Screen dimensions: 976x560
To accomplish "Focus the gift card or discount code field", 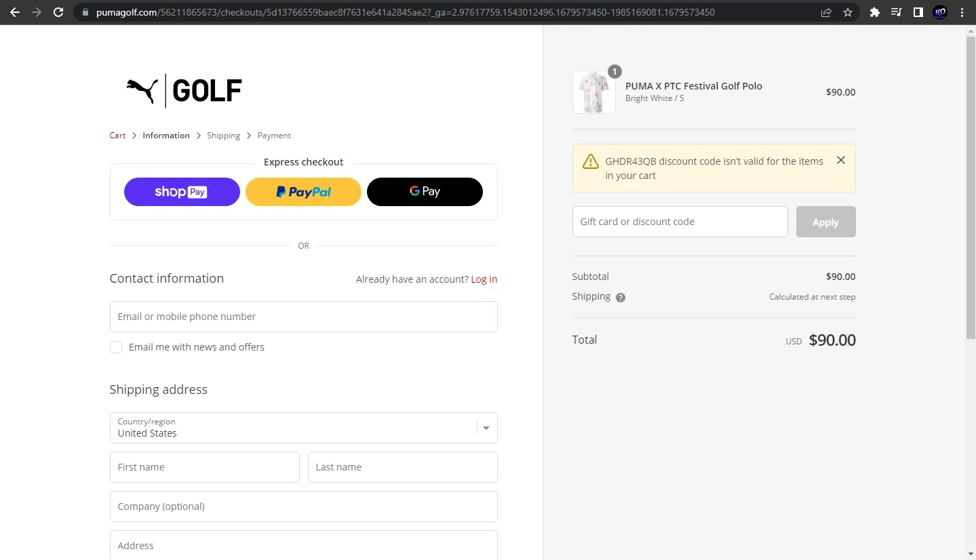I will (x=680, y=222).
